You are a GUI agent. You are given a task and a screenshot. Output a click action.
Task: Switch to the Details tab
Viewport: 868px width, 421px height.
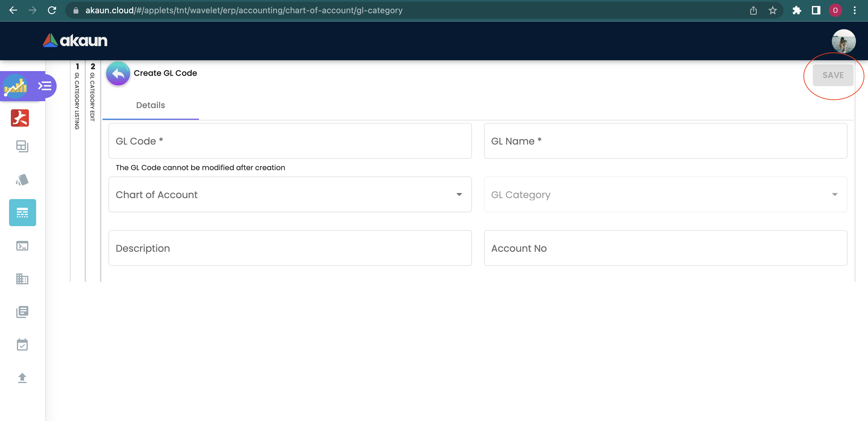tap(150, 105)
